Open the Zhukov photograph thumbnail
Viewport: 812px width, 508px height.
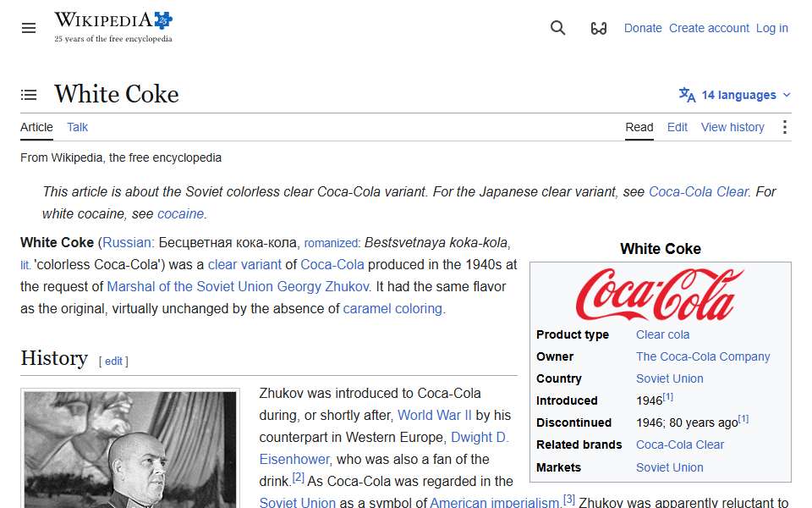[x=130, y=450]
